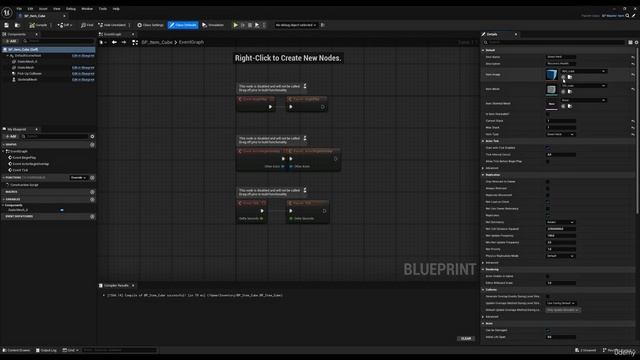Click the Details settings gear icon
The width and height of the screenshot is (640, 360).
[636, 42]
